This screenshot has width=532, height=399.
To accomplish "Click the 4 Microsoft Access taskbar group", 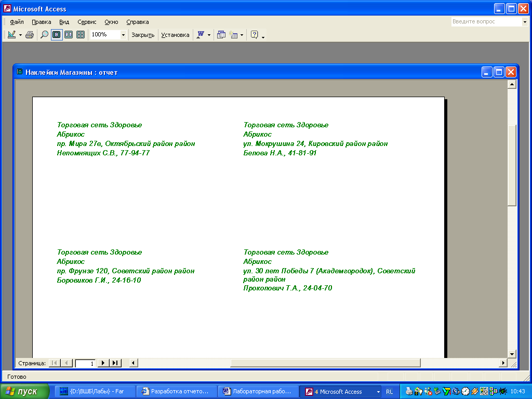I will point(340,392).
